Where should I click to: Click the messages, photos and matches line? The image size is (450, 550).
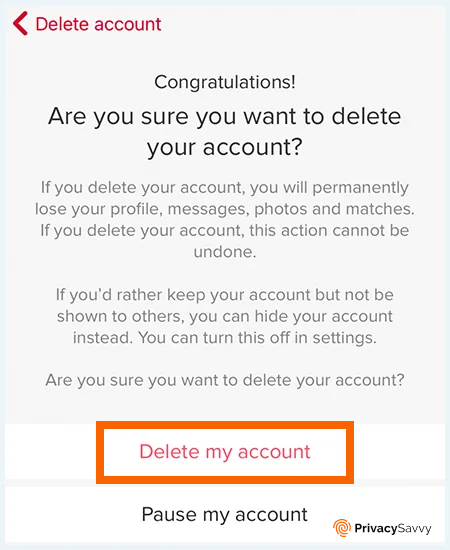tap(225, 209)
